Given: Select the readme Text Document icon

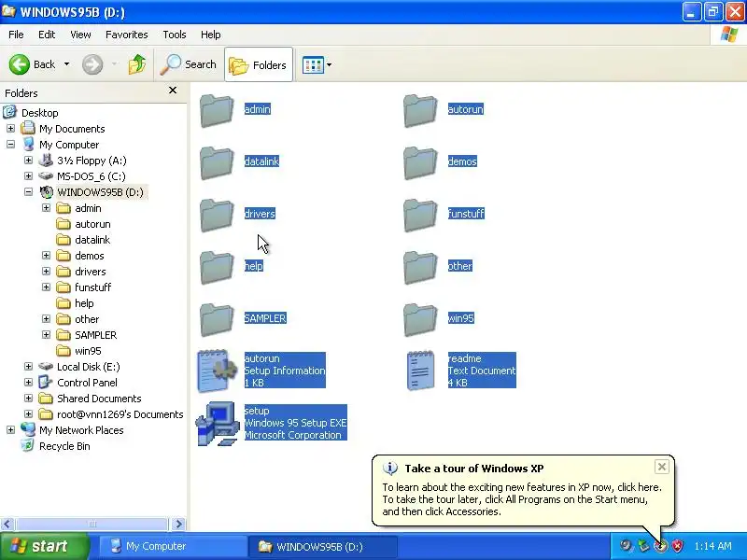Looking at the screenshot, I should click(x=421, y=371).
